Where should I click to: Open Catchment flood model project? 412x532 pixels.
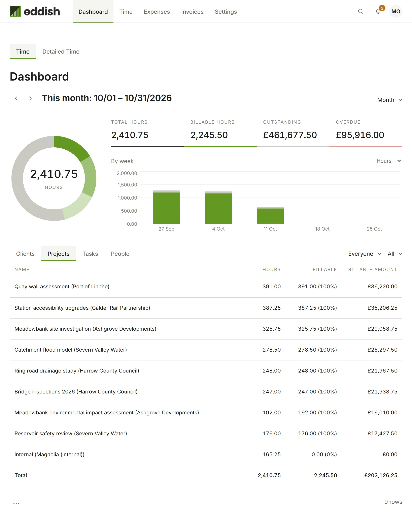click(206, 350)
